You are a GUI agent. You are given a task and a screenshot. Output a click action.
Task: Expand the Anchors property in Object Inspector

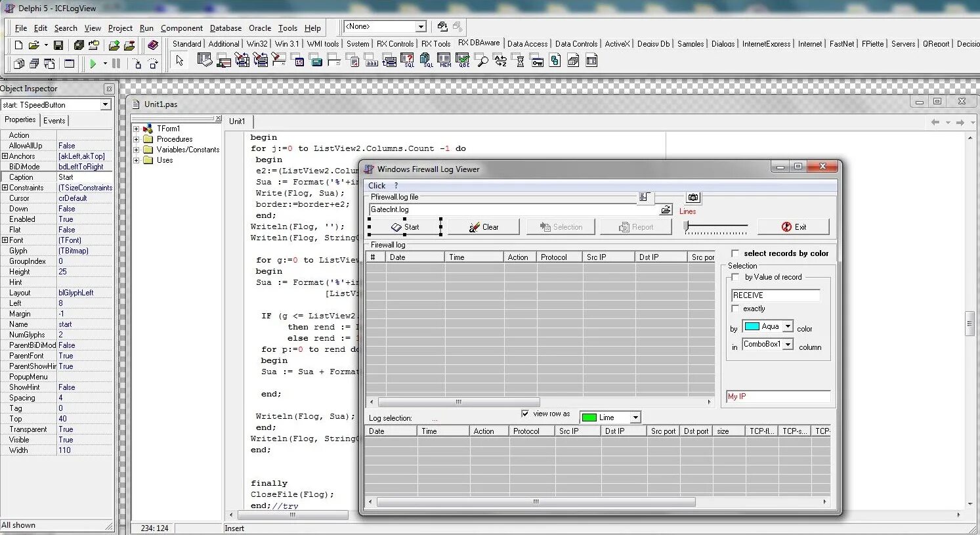(5, 156)
